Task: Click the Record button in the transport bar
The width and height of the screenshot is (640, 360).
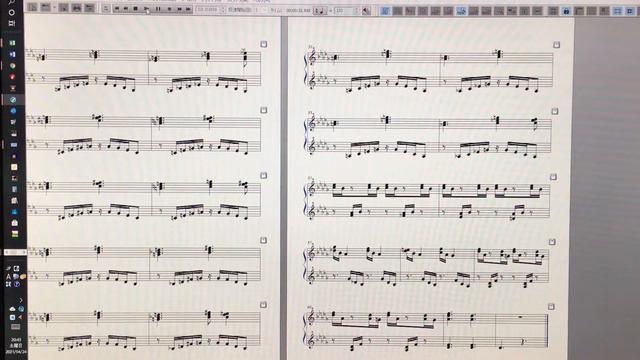Action: (169, 9)
